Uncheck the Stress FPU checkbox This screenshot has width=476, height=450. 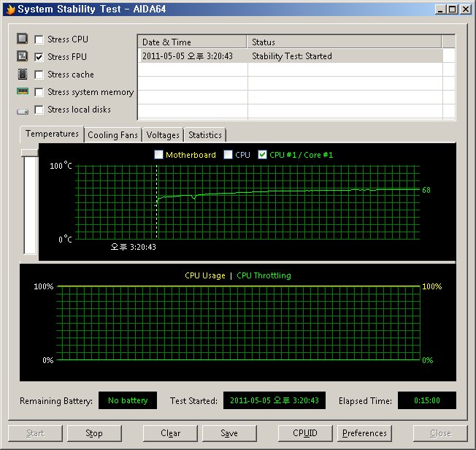[39, 57]
